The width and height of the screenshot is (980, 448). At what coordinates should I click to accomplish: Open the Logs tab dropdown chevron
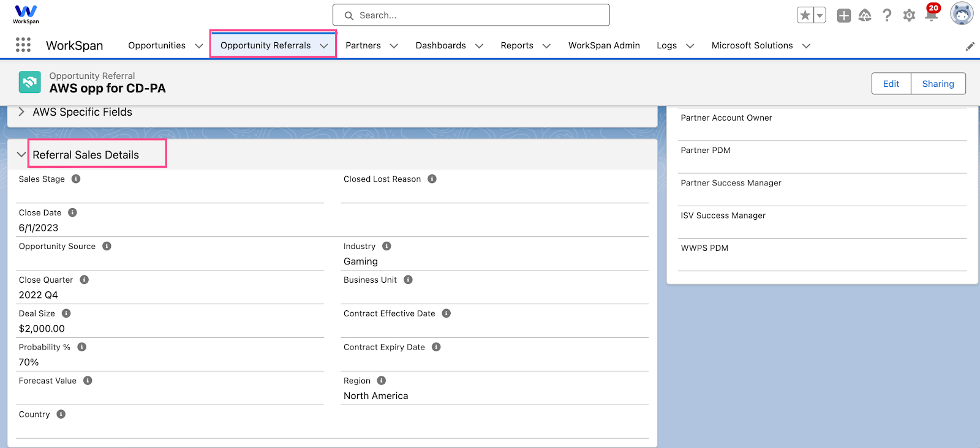tap(690, 46)
